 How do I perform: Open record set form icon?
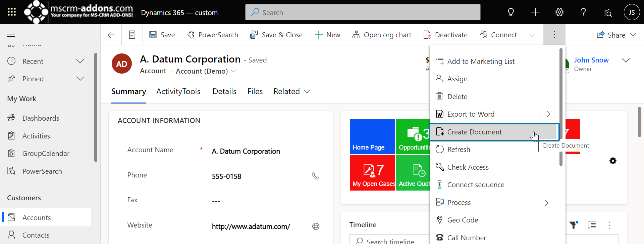[x=132, y=35]
